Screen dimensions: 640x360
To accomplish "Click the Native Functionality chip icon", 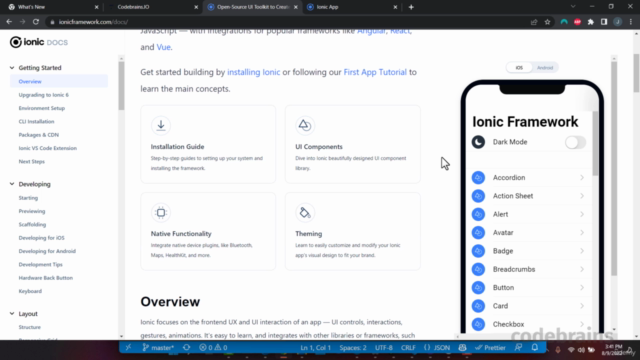I will coord(161,212).
